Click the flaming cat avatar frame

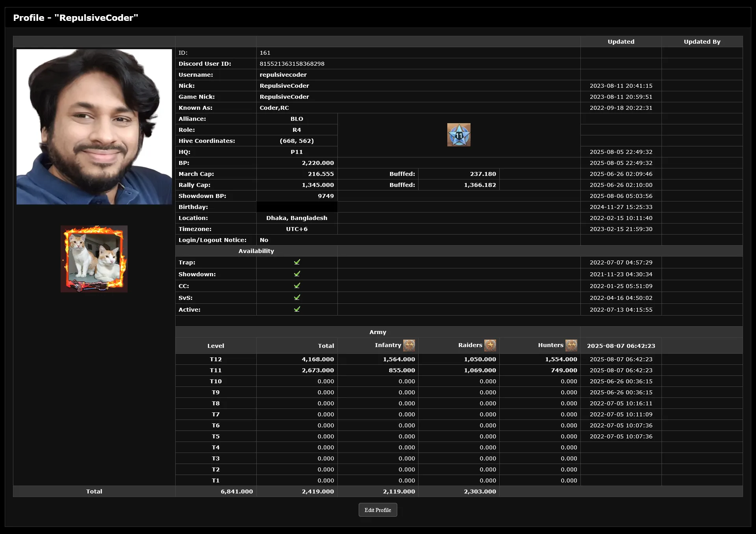[x=94, y=259]
